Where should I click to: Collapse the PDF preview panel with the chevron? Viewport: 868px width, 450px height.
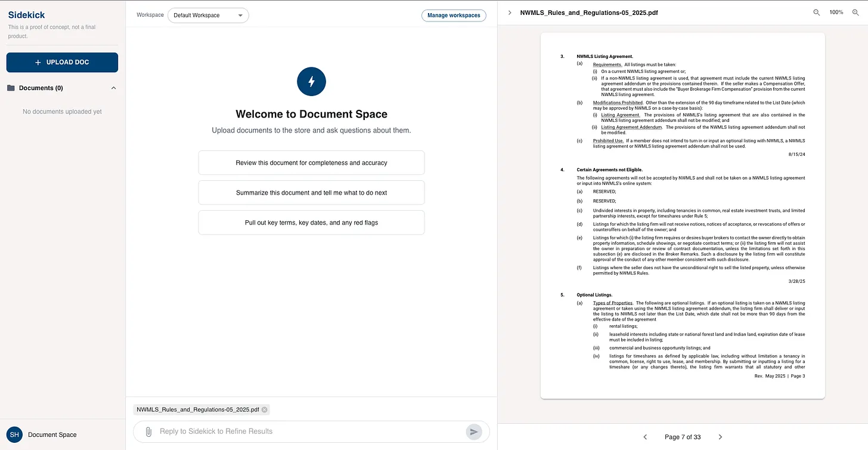[509, 12]
